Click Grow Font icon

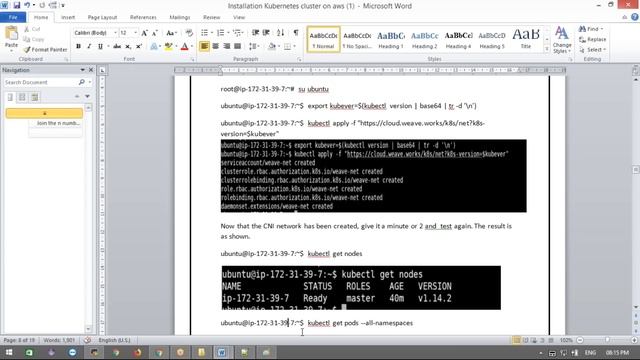coord(144,33)
